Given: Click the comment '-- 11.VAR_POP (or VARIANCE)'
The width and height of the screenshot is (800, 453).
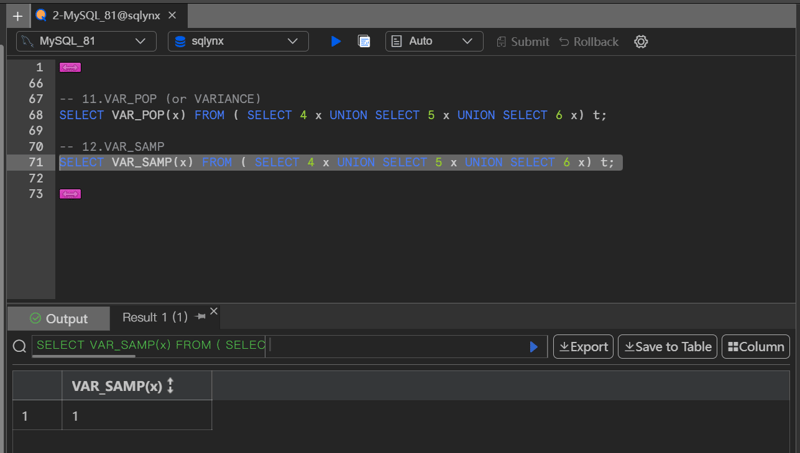Looking at the screenshot, I should (160, 99).
